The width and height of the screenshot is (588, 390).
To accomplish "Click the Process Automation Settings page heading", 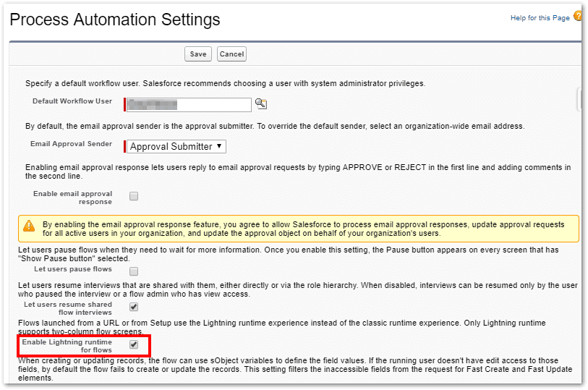I will 115,19.
